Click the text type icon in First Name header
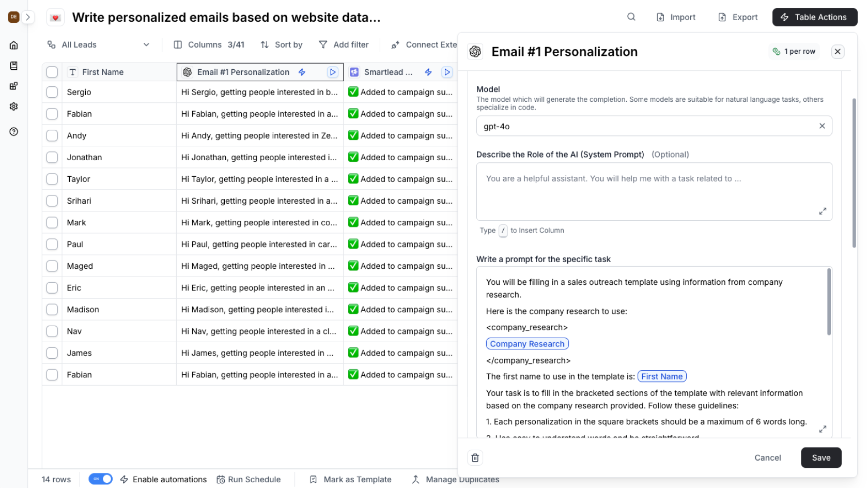The image size is (868, 488). 73,72
